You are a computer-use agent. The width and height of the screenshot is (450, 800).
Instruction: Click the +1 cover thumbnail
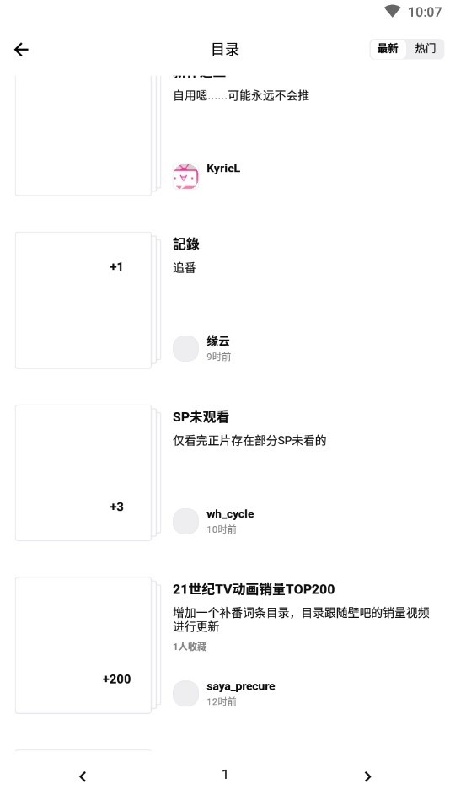coord(83,301)
